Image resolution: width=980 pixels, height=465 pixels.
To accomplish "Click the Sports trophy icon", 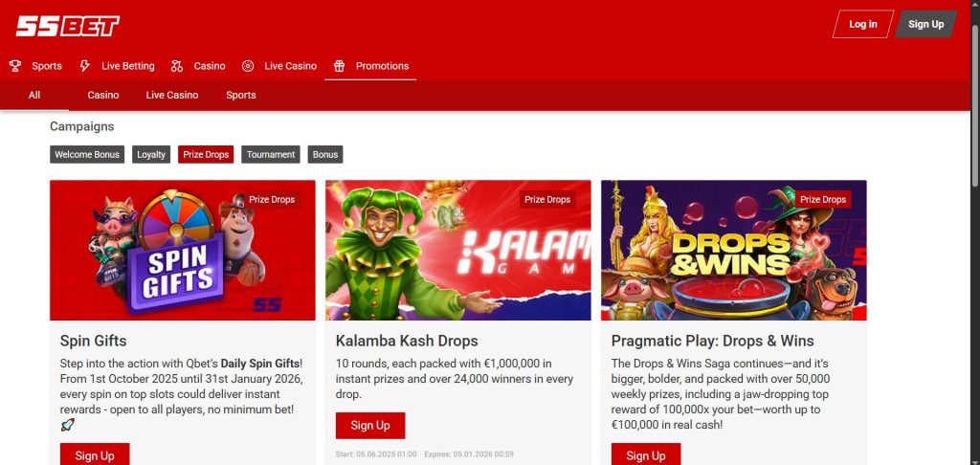I will (x=15, y=66).
